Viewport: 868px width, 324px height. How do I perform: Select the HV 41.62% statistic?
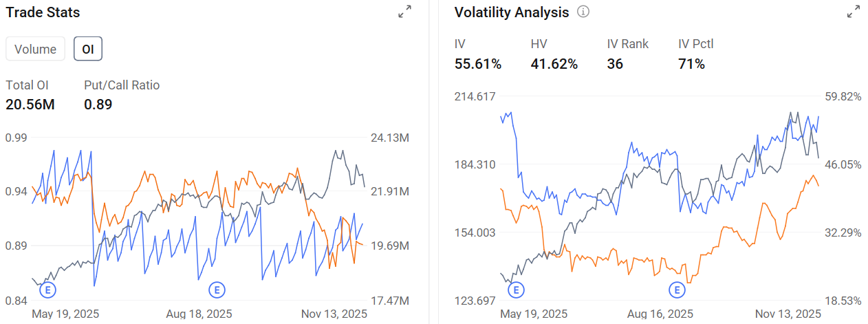pyautogui.click(x=554, y=64)
